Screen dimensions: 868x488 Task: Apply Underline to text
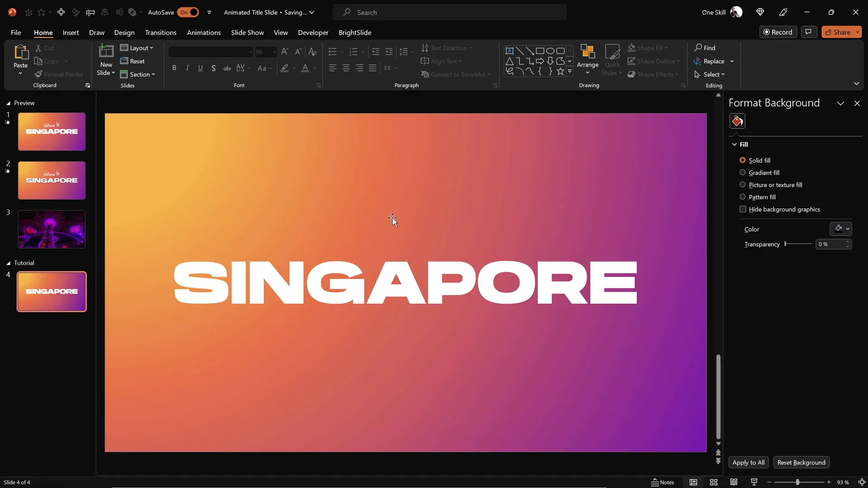(200, 68)
